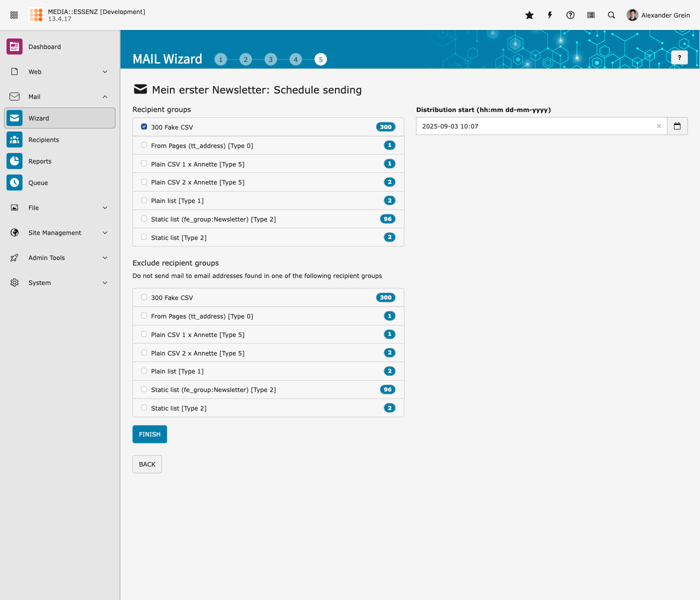The image size is (700, 600).
Task: Jump to wizard step 3
Action: point(270,59)
